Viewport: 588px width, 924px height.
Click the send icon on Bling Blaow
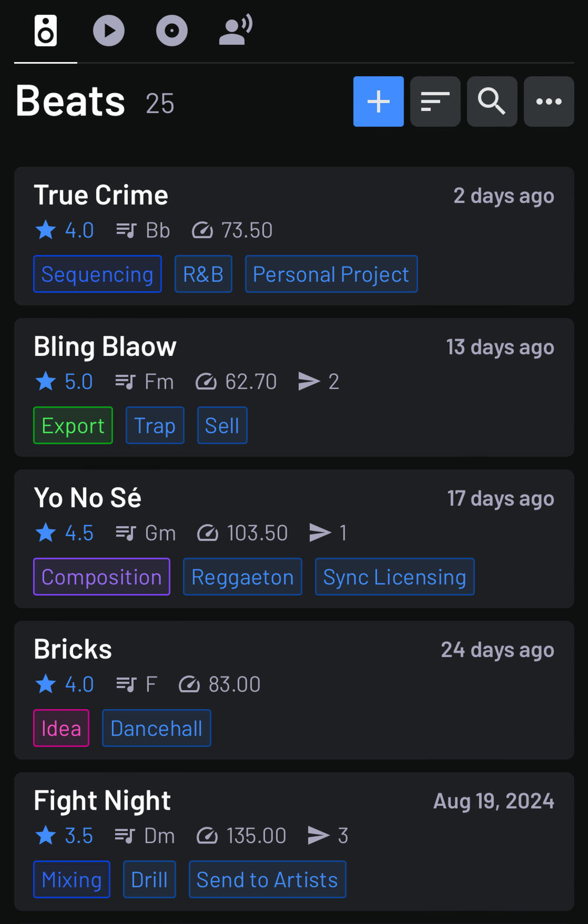[x=309, y=381]
